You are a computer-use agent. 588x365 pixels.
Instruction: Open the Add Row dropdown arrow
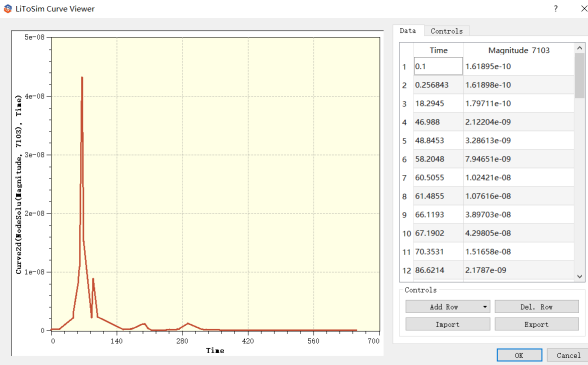pos(485,307)
